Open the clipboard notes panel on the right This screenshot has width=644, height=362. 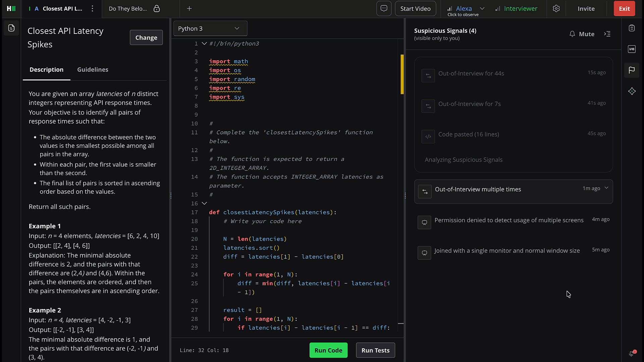pos(632,28)
